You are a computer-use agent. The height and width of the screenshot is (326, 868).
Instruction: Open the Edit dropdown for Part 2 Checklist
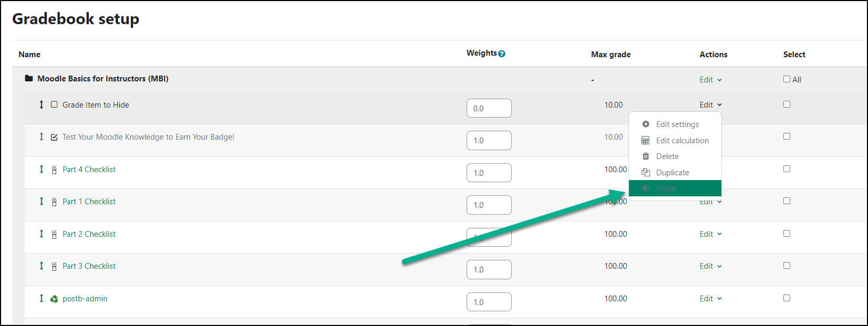pos(710,234)
